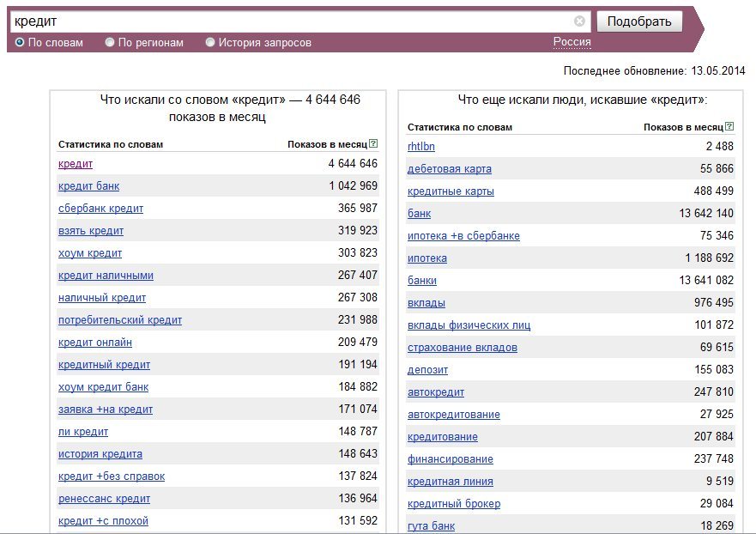This screenshot has width=756, height=534.
Task: Click into the search field containing 'кредит'
Action: pos(289,21)
